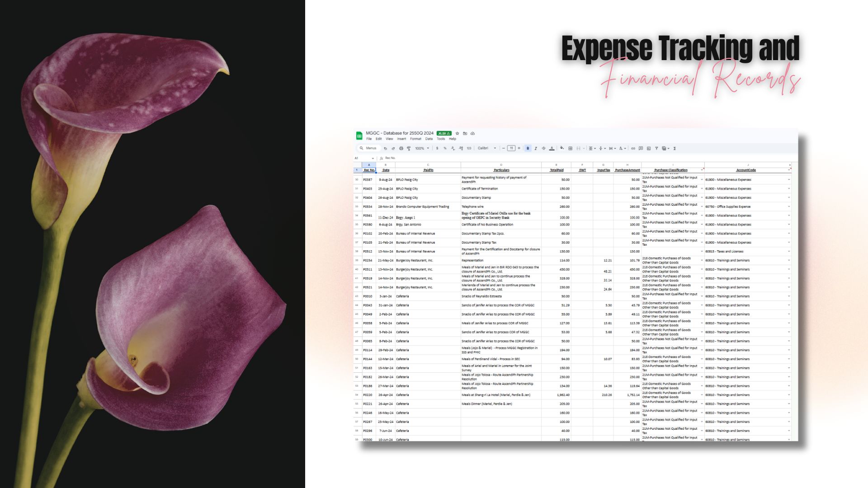The height and width of the screenshot is (488, 868).
Task: Open the borders tool
Action: point(571,148)
